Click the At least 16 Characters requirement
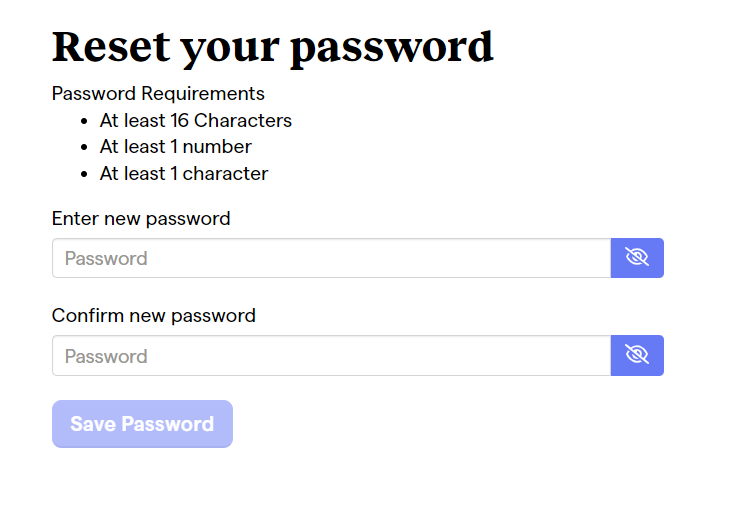 196,121
